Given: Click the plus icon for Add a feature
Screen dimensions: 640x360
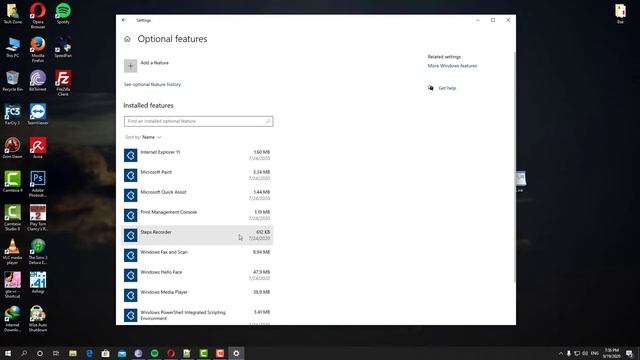Looking at the screenshot, I should [131, 66].
